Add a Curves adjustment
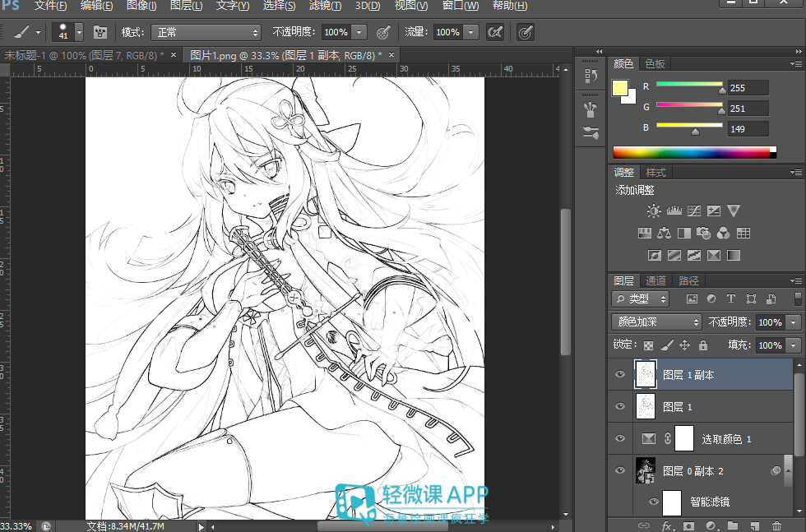Screen dimensions: 806x532 [694, 210]
